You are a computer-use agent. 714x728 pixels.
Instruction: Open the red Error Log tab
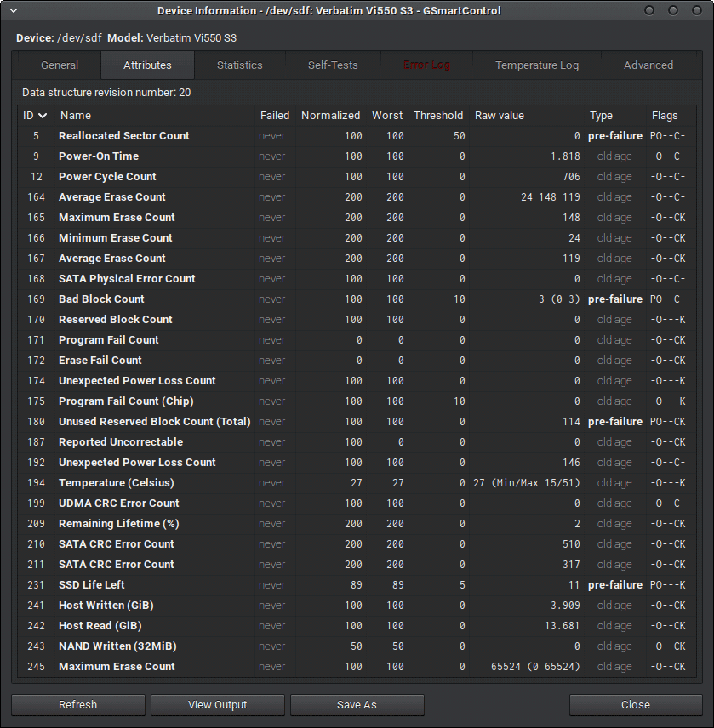tap(427, 65)
